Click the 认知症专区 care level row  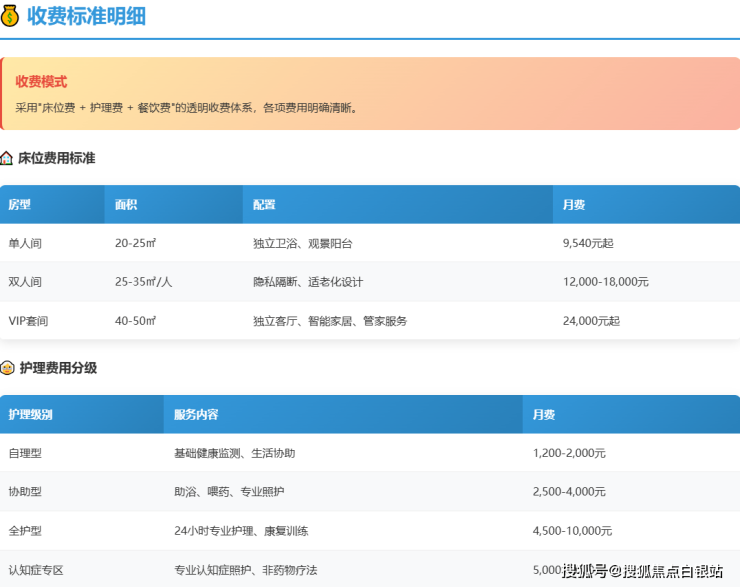click(x=36, y=570)
